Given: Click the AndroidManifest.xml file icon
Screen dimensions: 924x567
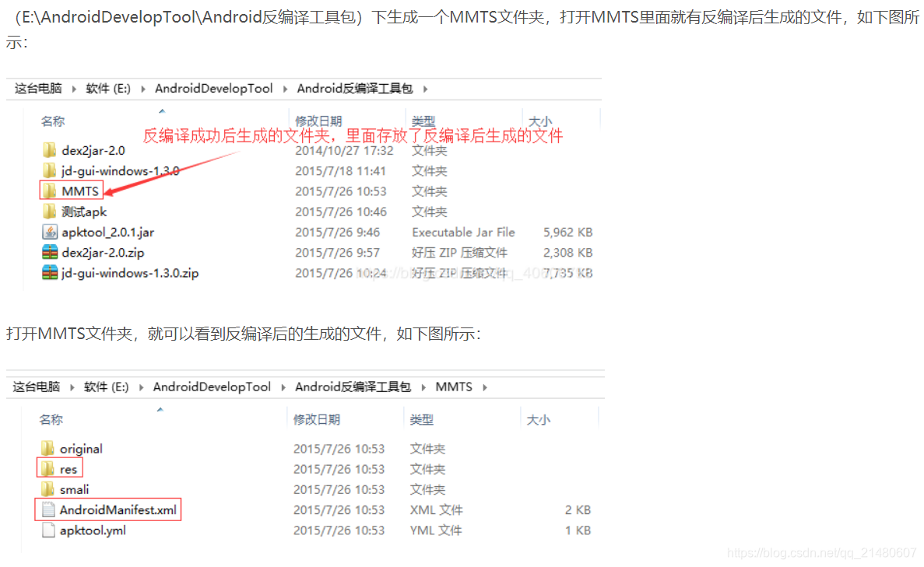Looking at the screenshot, I should [48, 510].
